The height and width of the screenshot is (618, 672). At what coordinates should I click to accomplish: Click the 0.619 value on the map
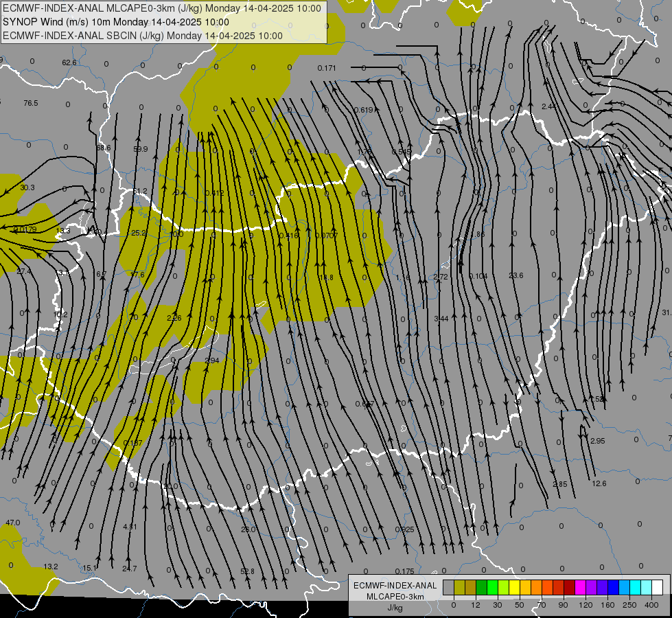click(363, 111)
